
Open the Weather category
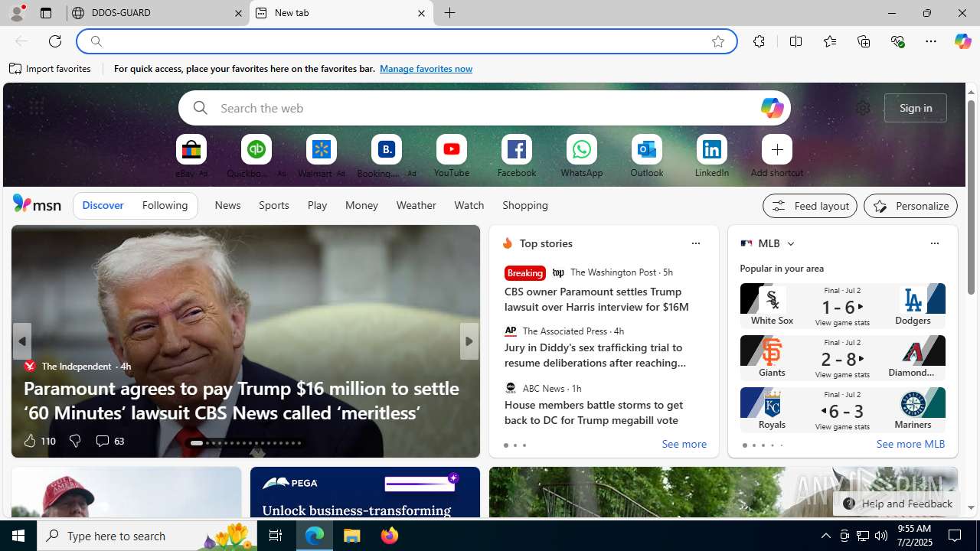[416, 205]
